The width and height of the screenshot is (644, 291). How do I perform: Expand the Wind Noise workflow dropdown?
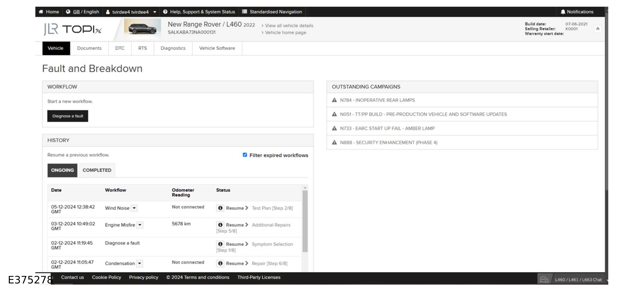tap(134, 208)
